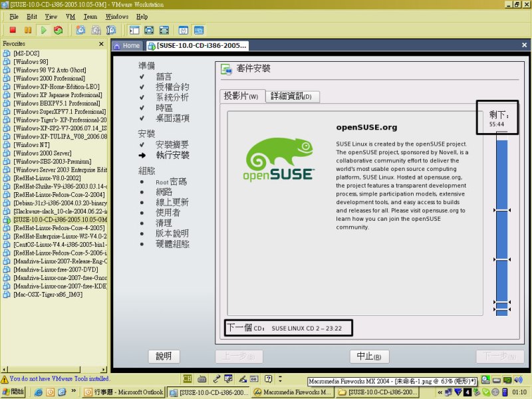
Task: Click the system clock showing 01:10
Action: [519, 392]
